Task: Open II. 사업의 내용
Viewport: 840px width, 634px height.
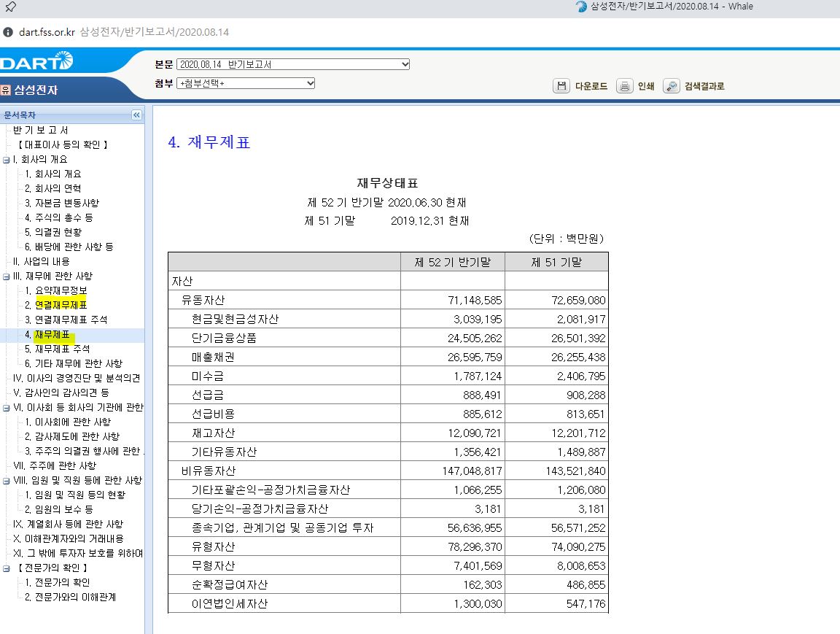Action: tap(42, 261)
